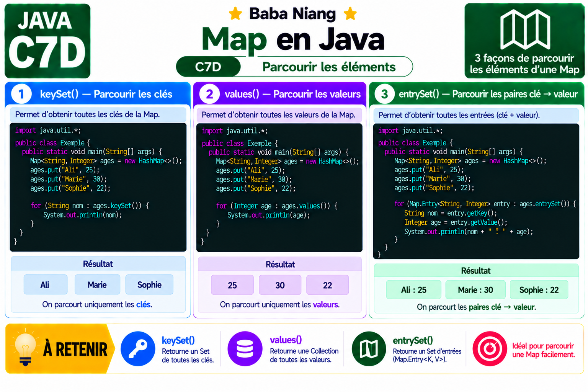Select the number 2 circle badge
This screenshot has height=392, width=588.
coord(209,94)
